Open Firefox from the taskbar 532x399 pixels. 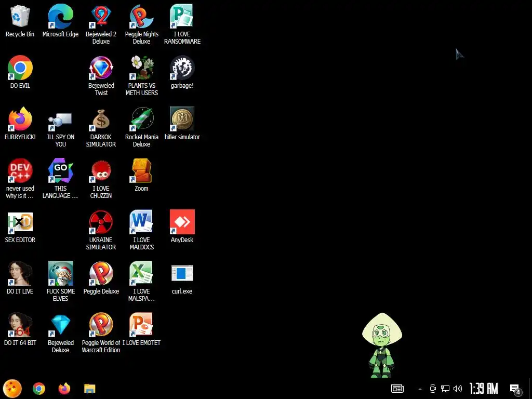(64, 389)
